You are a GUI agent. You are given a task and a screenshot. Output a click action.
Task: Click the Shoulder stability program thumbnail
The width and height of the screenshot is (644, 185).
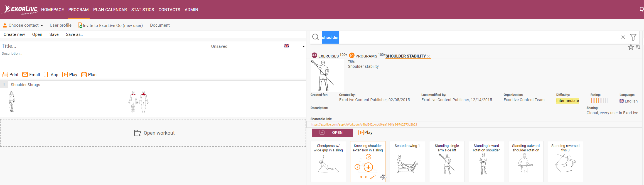click(x=327, y=76)
